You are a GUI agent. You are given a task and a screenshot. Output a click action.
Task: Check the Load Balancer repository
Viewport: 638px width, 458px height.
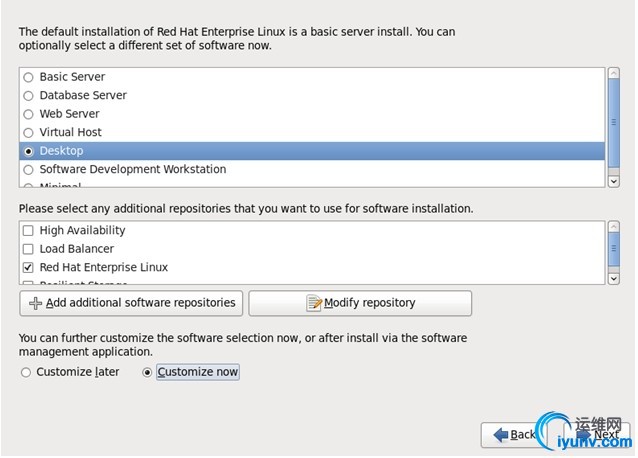(29, 249)
